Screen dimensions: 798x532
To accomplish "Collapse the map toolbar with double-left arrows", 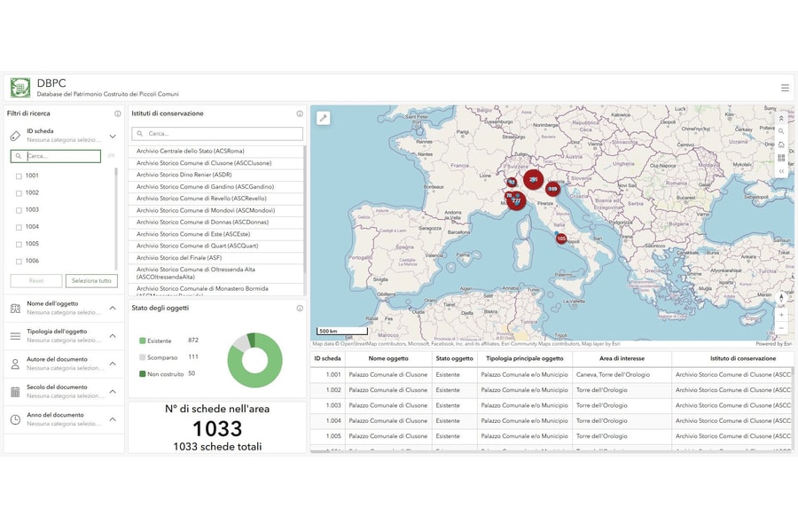I will (781, 171).
